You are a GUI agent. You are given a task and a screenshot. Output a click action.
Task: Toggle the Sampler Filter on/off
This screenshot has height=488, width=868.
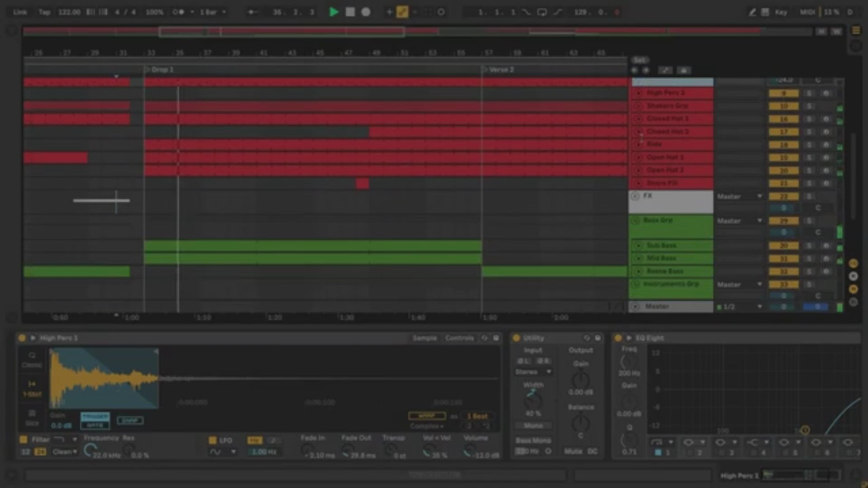pos(24,439)
